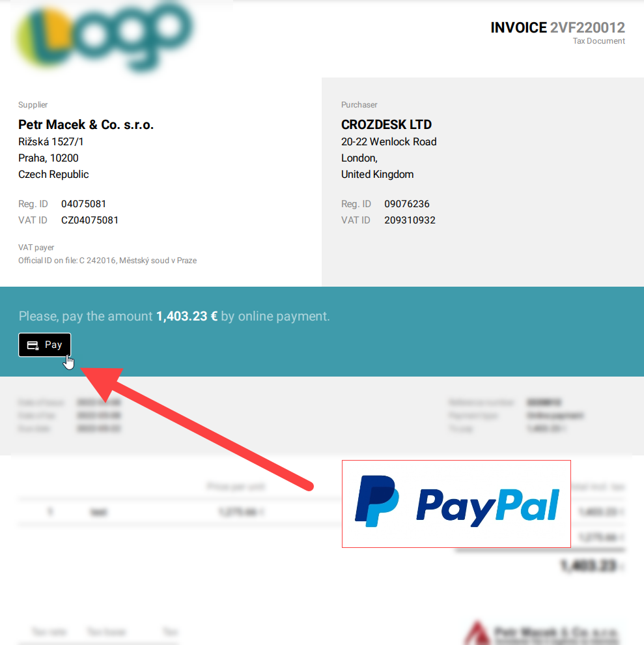Click the amount 1,403.23 € in banner
644x645 pixels.
click(187, 316)
